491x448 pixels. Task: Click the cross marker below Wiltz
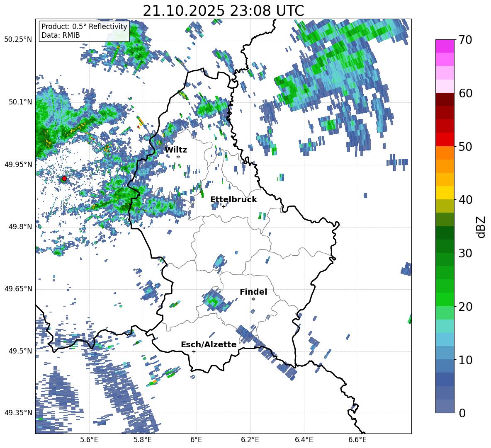pos(178,157)
